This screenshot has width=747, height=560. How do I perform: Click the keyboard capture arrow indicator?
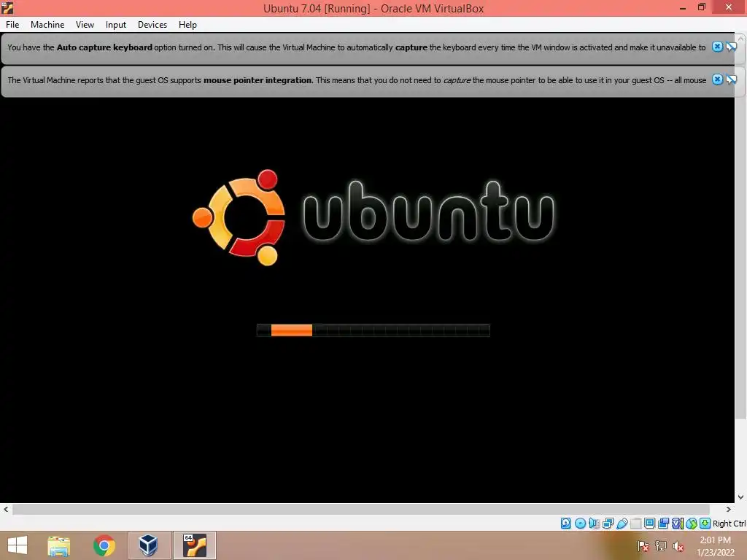(x=705, y=524)
